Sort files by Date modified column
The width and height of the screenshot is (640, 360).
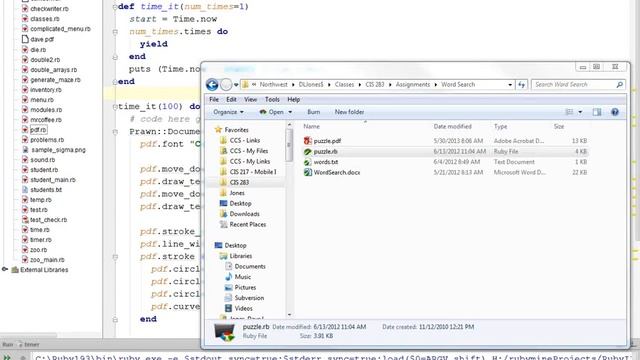coord(452,127)
